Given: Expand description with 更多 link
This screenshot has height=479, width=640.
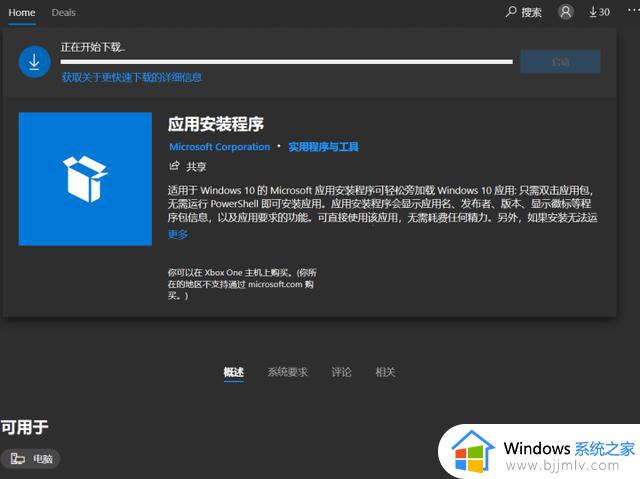Looking at the screenshot, I should tap(178, 234).
